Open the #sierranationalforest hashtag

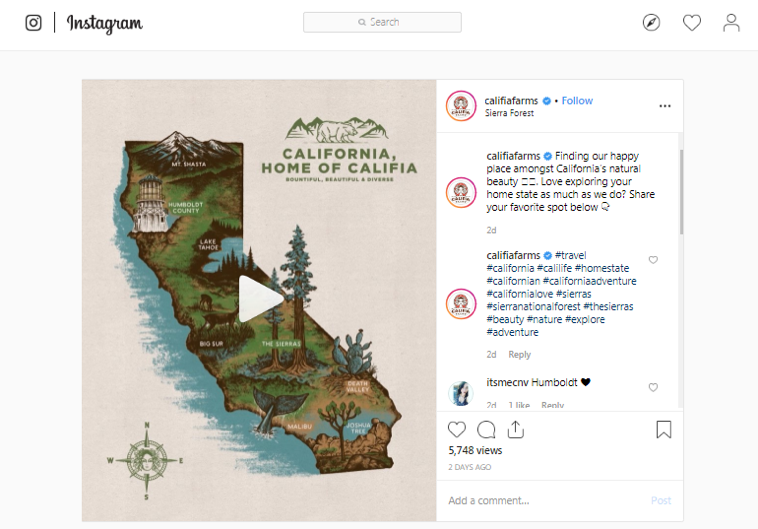(533, 307)
